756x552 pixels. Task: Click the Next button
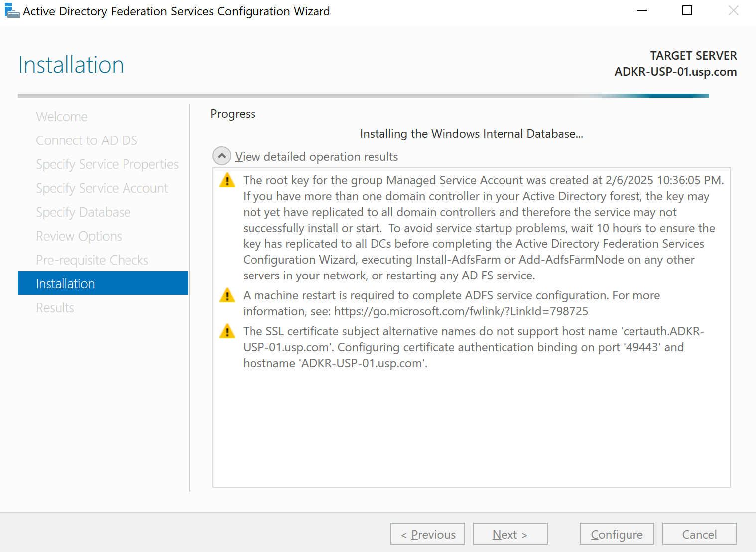510,534
